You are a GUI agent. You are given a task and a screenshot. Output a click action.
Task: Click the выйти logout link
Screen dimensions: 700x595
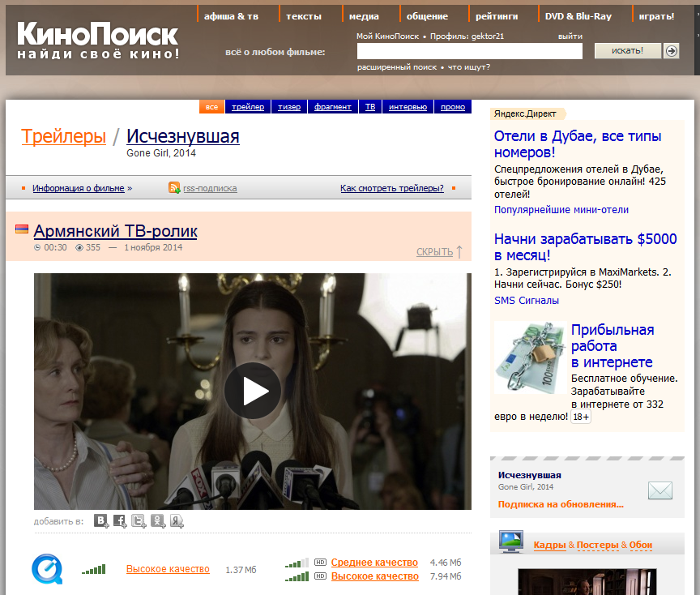(570, 36)
